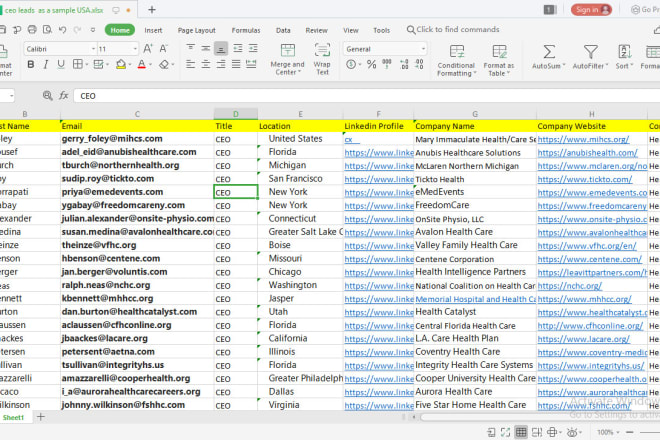The width and height of the screenshot is (660, 440).
Task: Click the Merge and Center icon
Action: [288, 50]
